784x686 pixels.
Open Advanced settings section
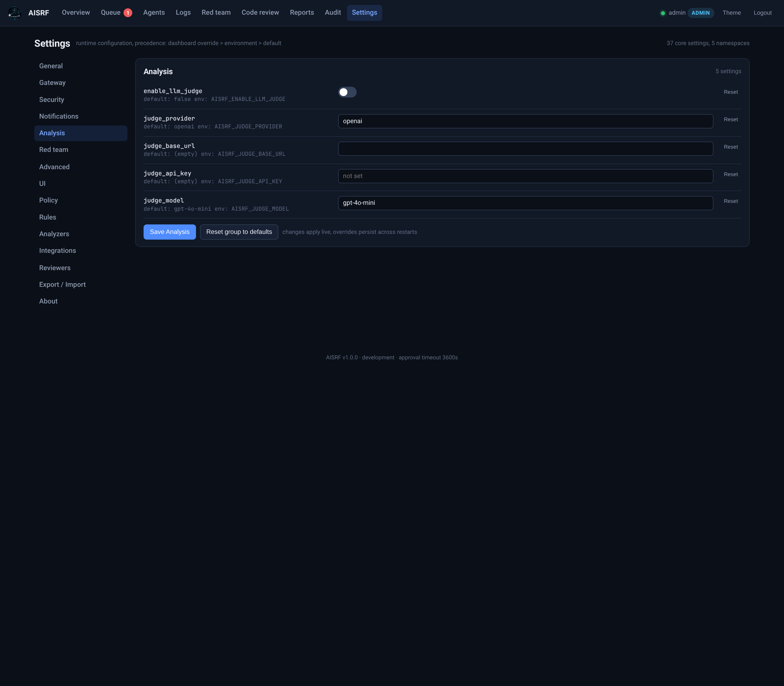(x=81, y=167)
